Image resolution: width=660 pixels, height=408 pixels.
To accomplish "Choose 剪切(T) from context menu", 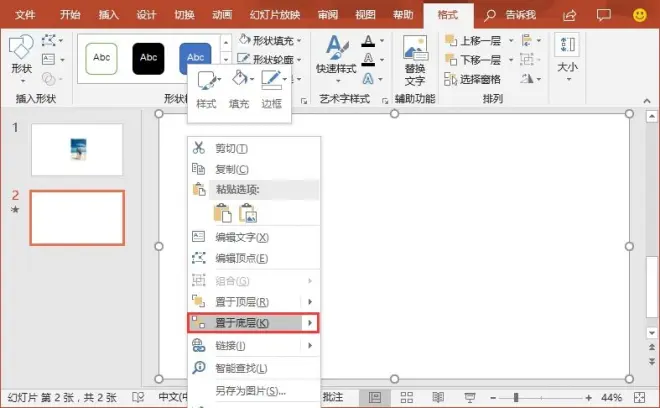I will click(254, 148).
